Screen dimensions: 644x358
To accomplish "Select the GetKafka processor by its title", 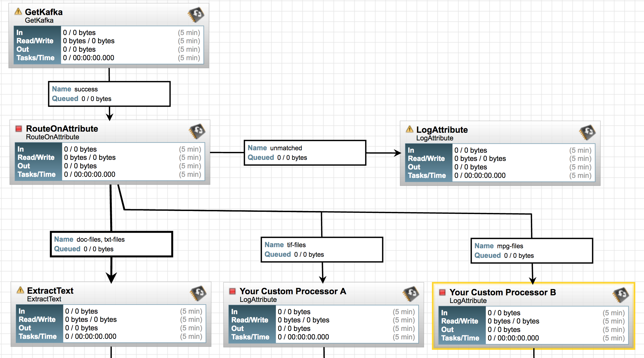I will (x=44, y=12).
